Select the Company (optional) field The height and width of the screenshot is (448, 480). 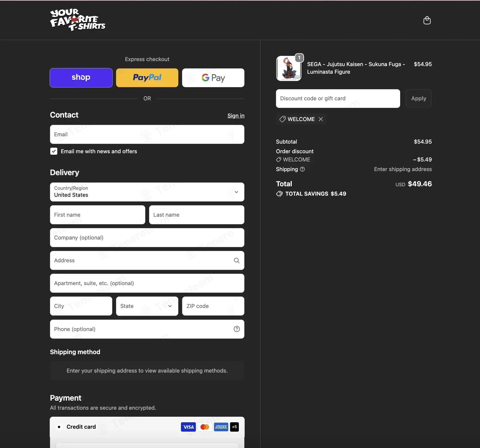pyautogui.click(x=147, y=238)
